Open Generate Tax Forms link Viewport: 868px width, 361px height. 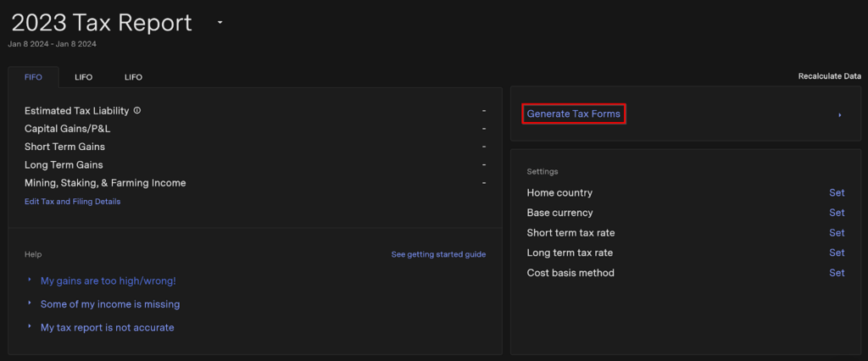point(574,114)
